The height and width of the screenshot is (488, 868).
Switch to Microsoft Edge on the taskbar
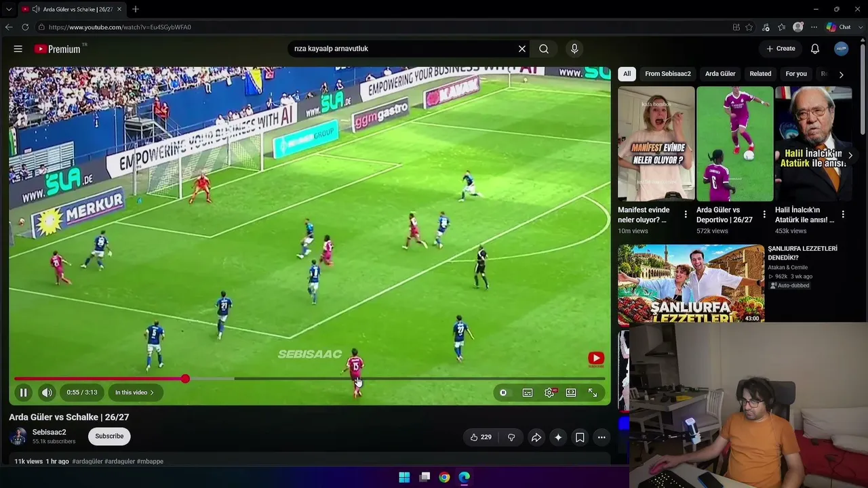click(x=465, y=477)
